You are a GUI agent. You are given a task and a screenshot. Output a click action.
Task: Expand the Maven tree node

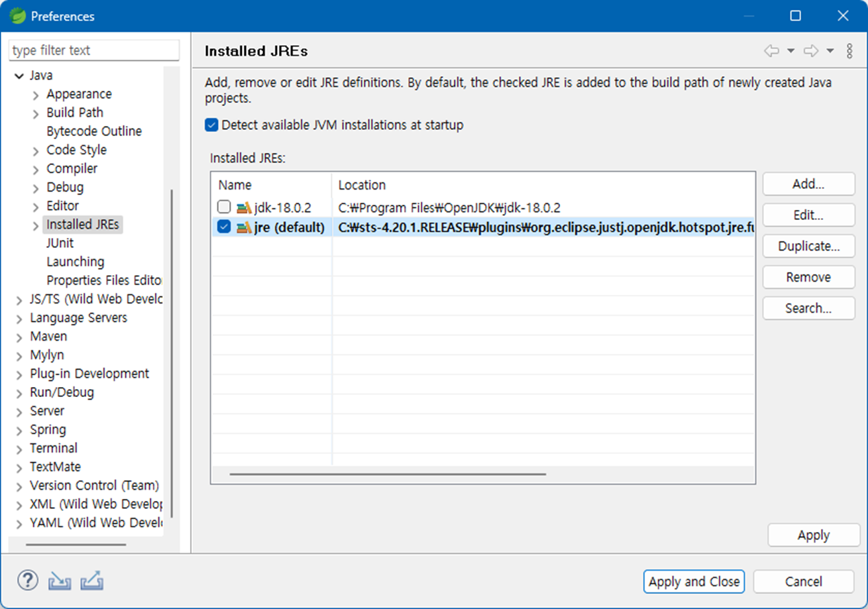pyautogui.click(x=19, y=337)
